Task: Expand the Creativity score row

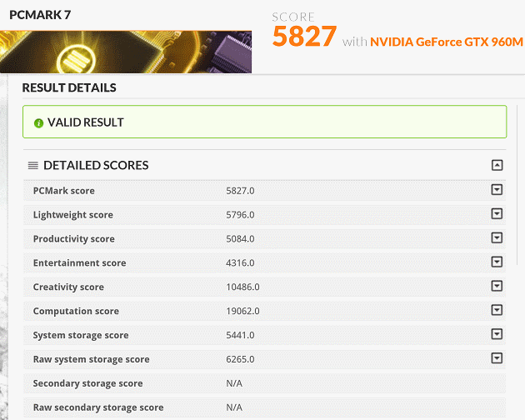Action: click(497, 286)
